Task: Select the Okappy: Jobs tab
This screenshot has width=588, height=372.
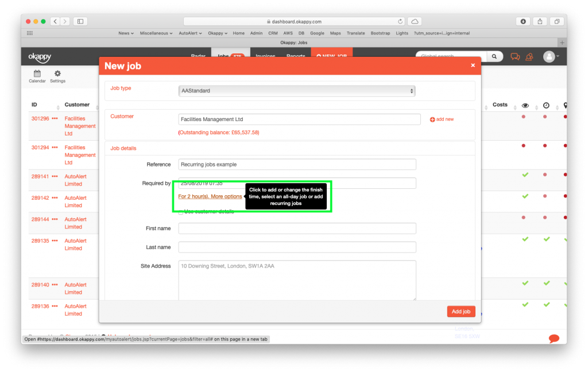Action: coord(293,42)
